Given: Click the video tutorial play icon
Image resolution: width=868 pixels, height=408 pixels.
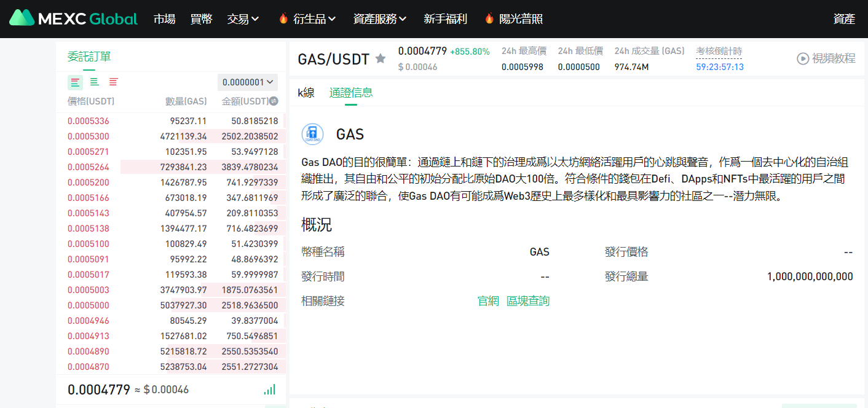Looking at the screenshot, I should (803, 58).
